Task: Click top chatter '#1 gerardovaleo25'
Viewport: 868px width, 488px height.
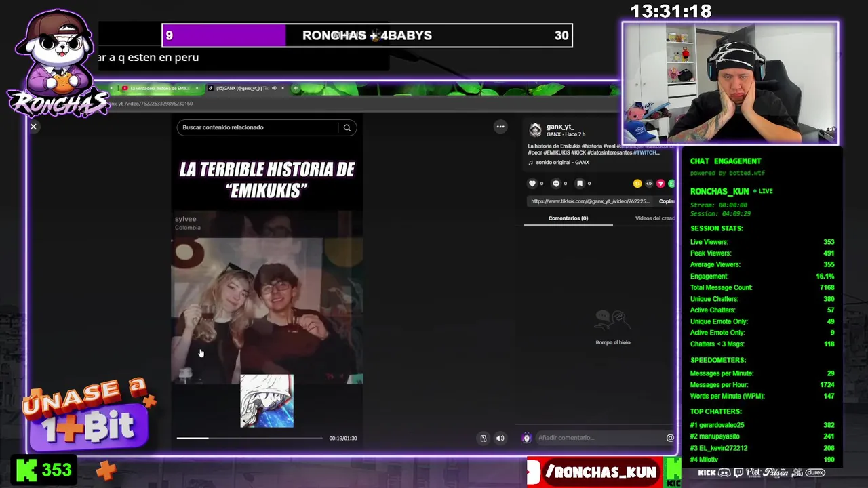Action: coord(762,425)
